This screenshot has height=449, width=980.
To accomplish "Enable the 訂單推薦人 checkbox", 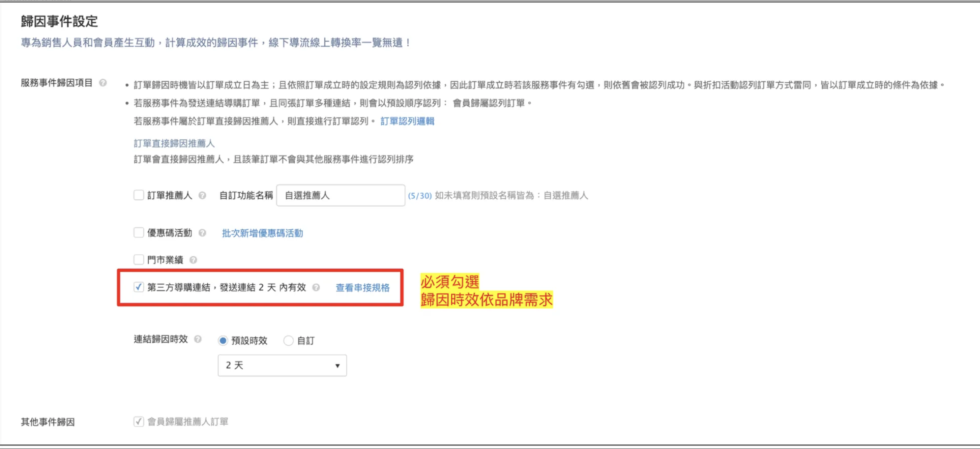I will tap(139, 195).
